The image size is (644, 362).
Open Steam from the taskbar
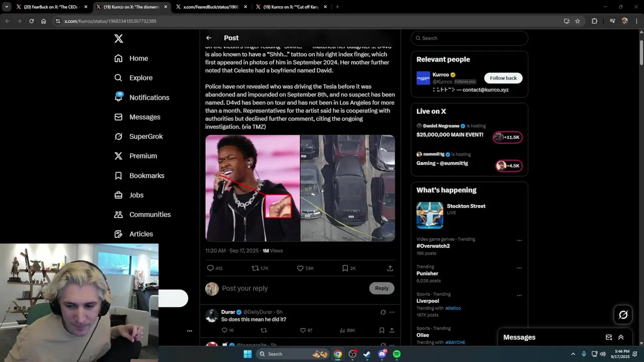[x=367, y=354]
